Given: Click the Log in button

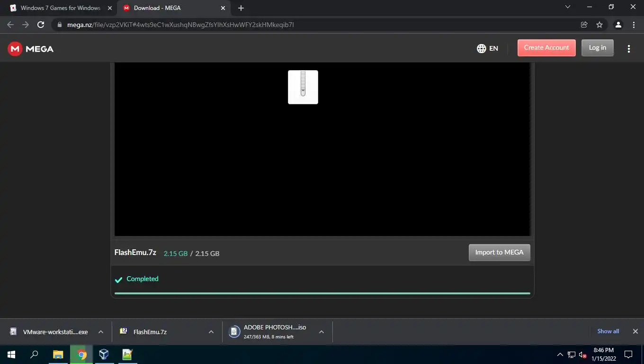Looking at the screenshot, I should click(x=598, y=48).
